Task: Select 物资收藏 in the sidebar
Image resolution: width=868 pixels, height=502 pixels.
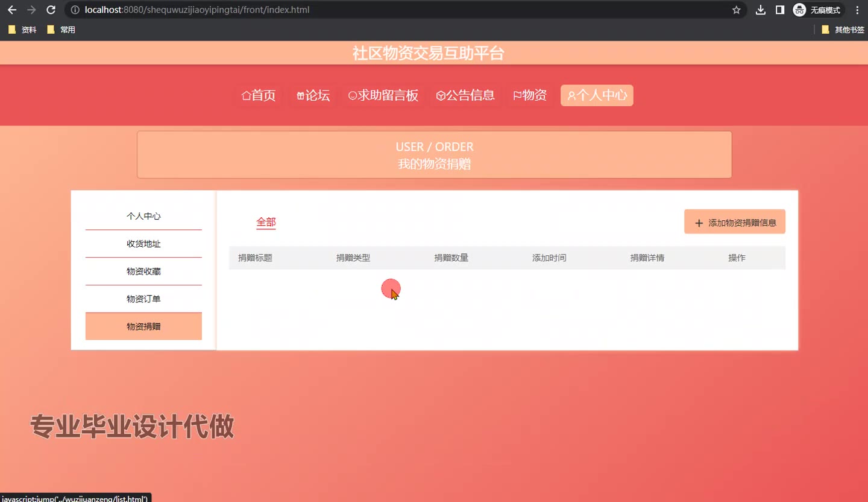Action: (x=143, y=272)
